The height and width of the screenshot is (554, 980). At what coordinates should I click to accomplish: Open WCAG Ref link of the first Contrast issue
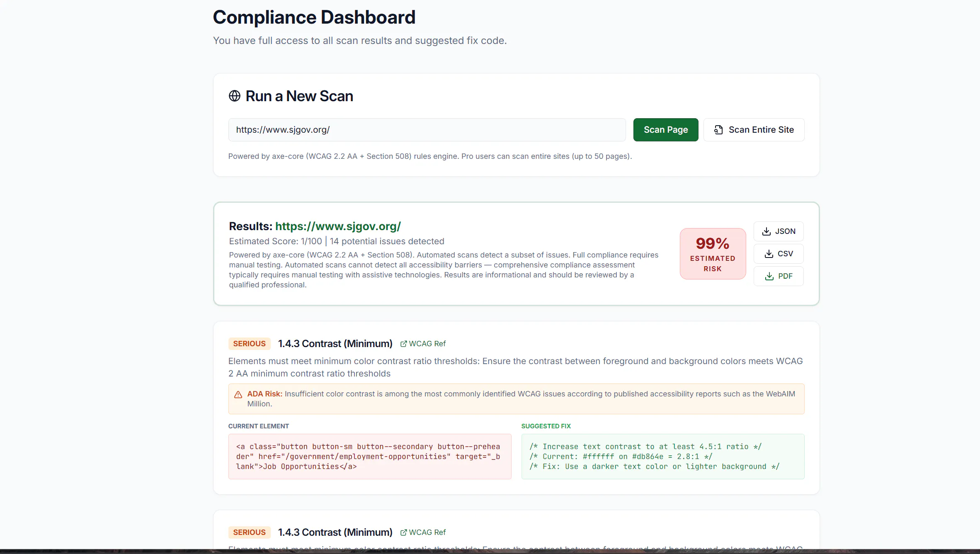tap(423, 344)
